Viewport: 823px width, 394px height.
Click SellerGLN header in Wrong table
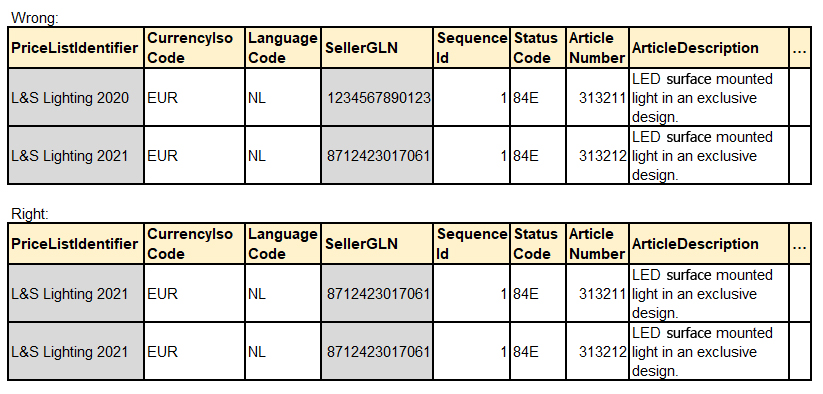tap(377, 48)
